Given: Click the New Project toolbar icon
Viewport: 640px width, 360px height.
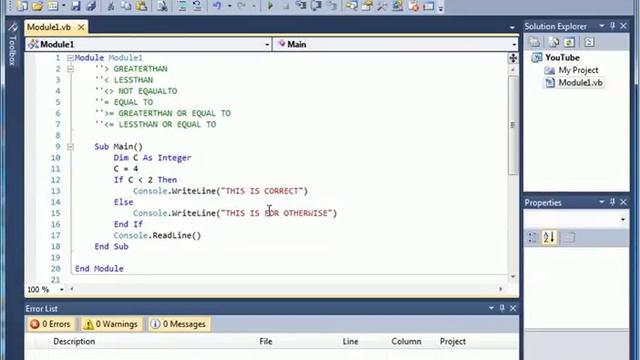Looking at the screenshot, I should [x=22, y=6].
